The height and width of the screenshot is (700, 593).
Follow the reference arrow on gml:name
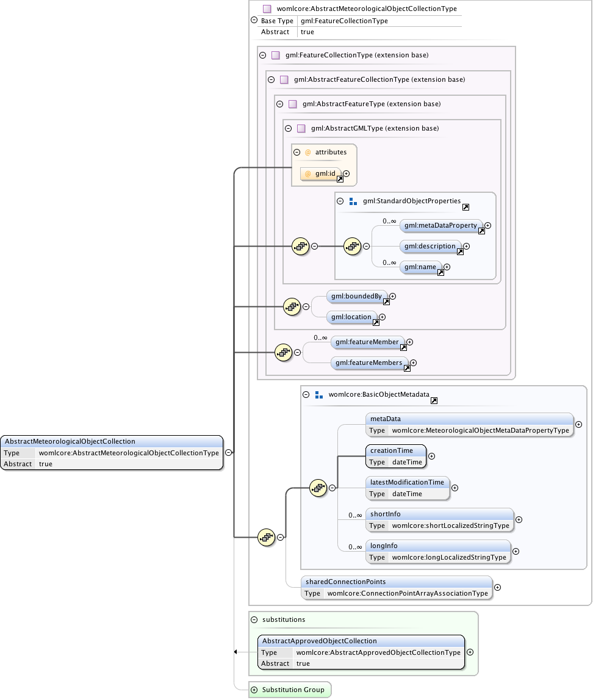click(440, 272)
